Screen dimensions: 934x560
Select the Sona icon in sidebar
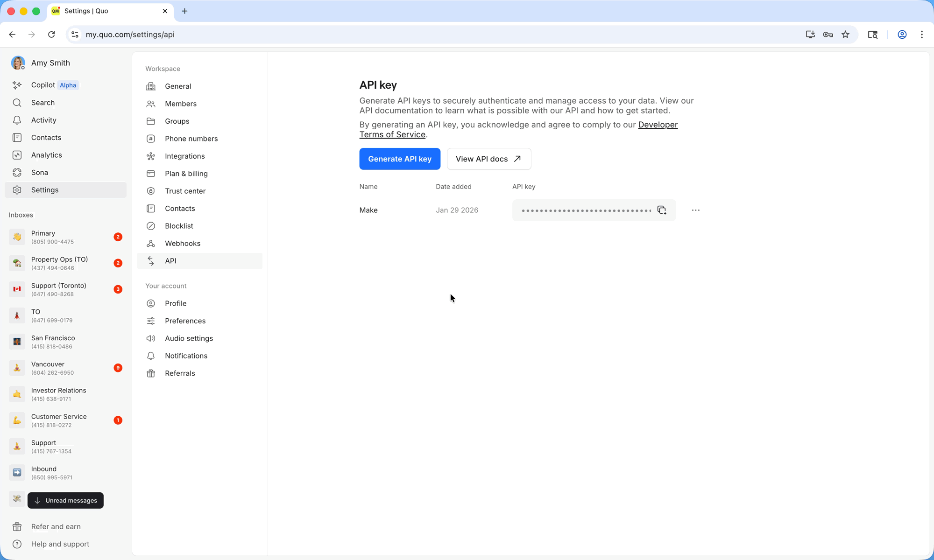pyautogui.click(x=17, y=172)
